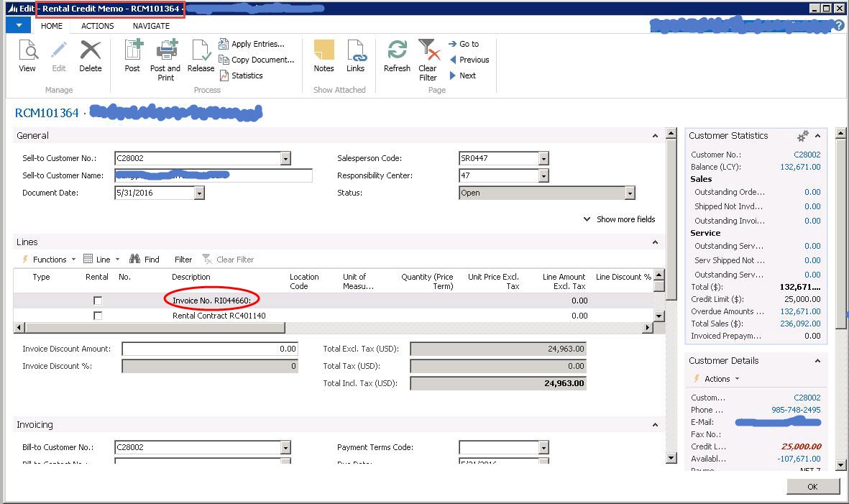The height and width of the screenshot is (504, 849).
Task: Check the Rental box for Rental Contract RC401140
Action: [x=96, y=315]
